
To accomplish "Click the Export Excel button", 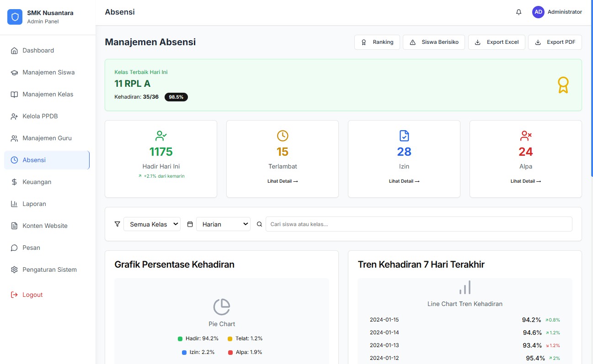I will click(x=497, y=42).
